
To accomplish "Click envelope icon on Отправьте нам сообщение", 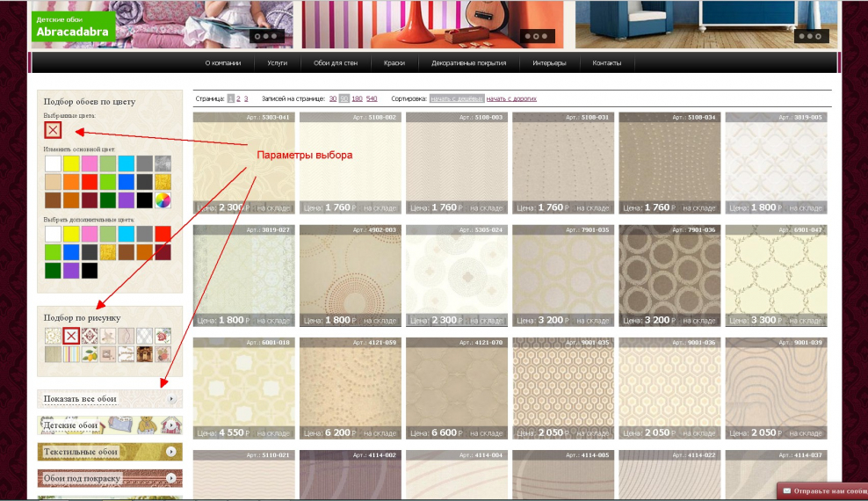I will click(x=787, y=490).
